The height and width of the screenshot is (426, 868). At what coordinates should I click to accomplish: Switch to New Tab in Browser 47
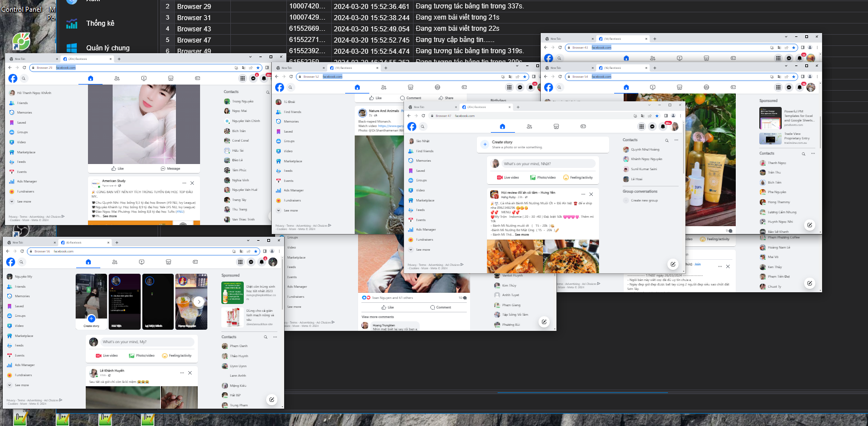(x=433, y=107)
